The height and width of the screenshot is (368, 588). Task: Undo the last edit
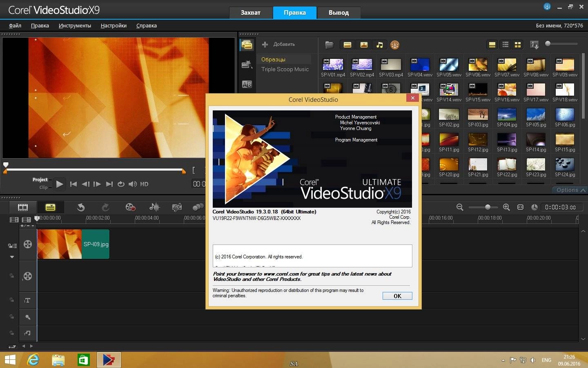tap(81, 207)
